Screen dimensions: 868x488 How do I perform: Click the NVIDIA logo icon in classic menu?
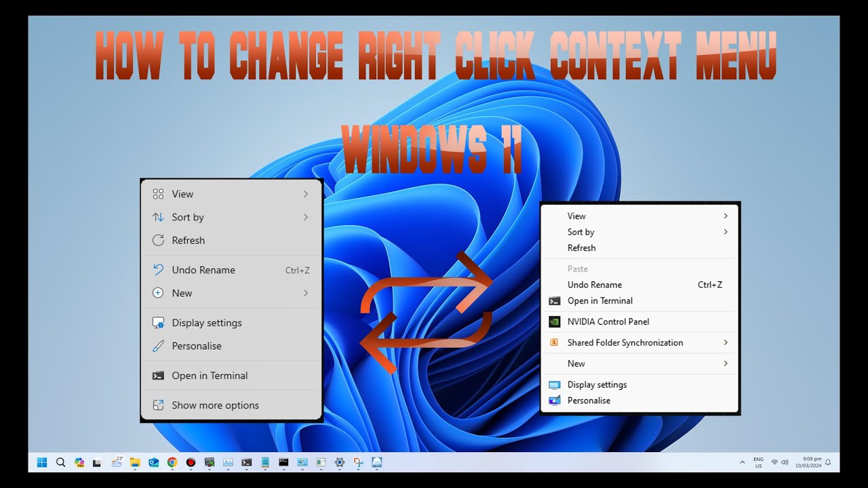click(x=554, y=322)
